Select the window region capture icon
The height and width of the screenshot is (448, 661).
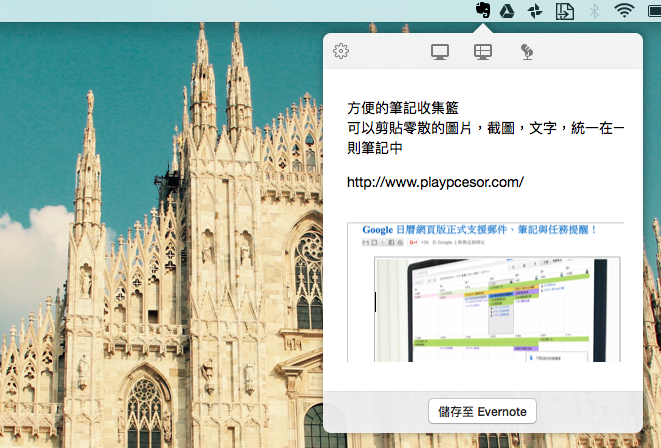click(483, 51)
